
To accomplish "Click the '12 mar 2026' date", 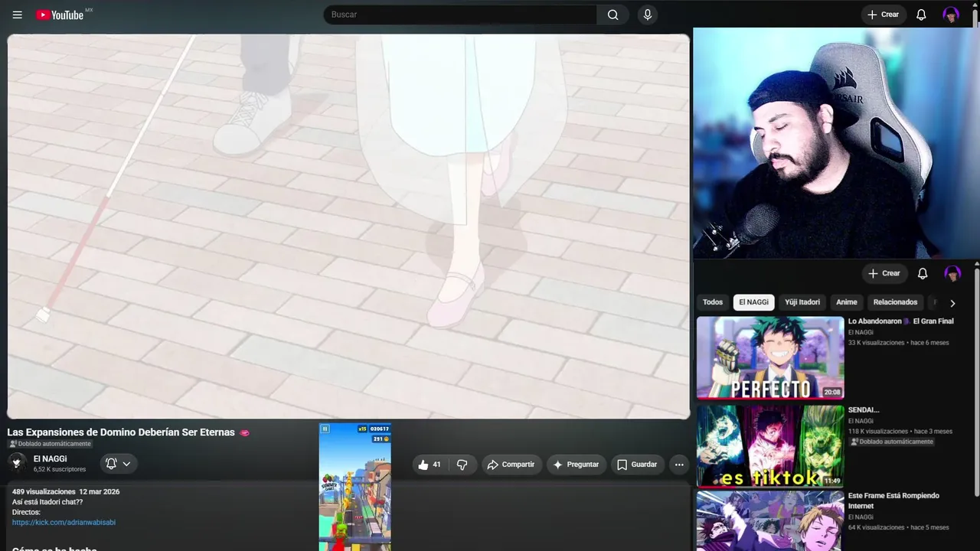I will pos(100,492).
